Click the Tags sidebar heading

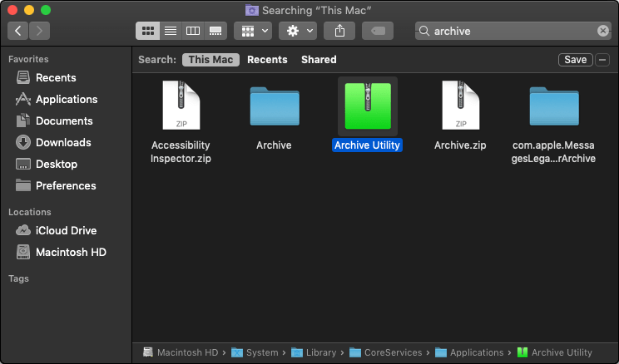tap(18, 278)
